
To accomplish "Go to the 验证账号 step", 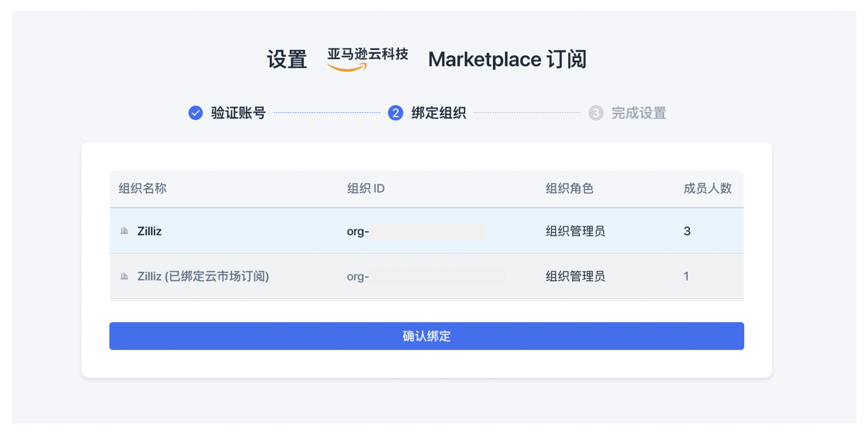I will pos(238,113).
